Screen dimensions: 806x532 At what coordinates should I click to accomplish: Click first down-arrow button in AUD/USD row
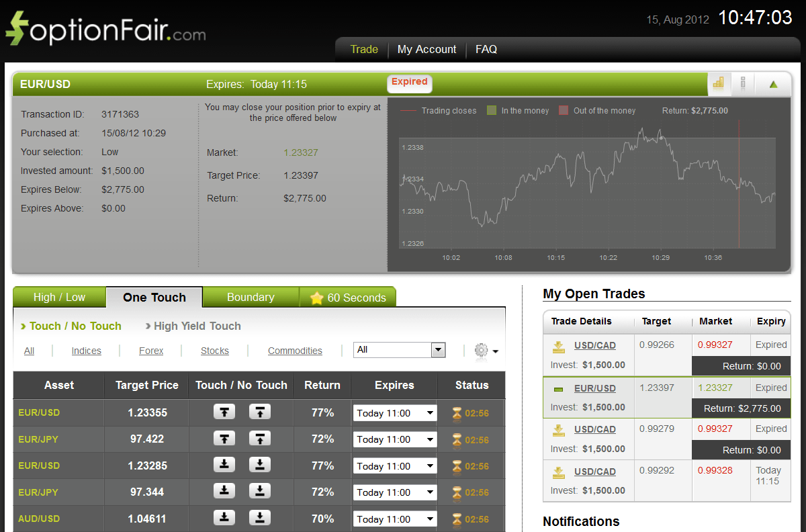click(x=224, y=518)
